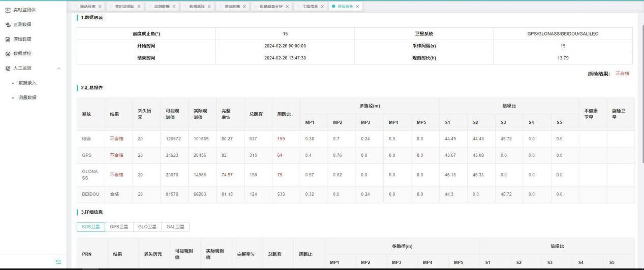
Task: Close the 工程信息 tab
Action: (x=322, y=7)
